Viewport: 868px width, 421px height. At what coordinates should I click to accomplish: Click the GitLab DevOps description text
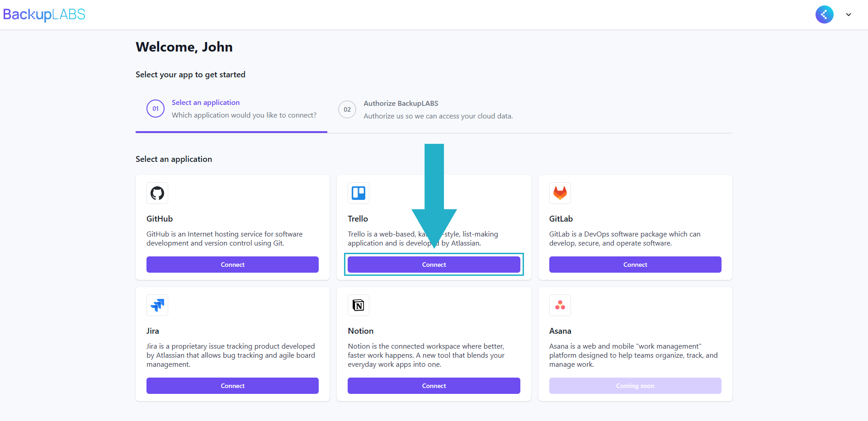(x=625, y=239)
